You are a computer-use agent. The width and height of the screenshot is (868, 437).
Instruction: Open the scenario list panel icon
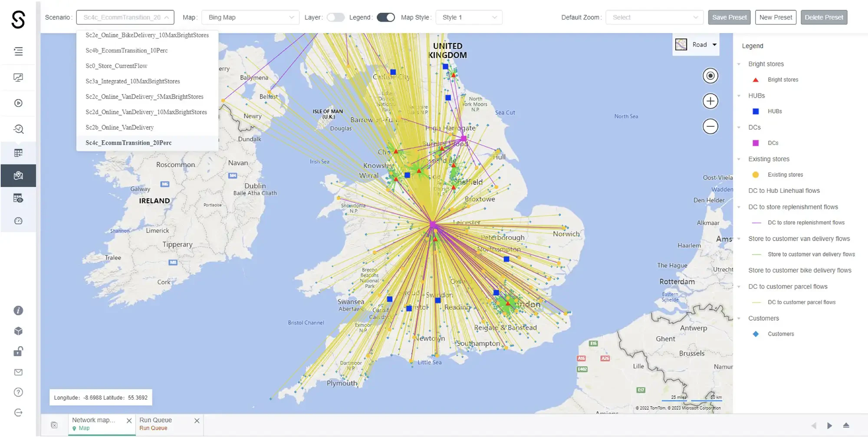[18, 51]
